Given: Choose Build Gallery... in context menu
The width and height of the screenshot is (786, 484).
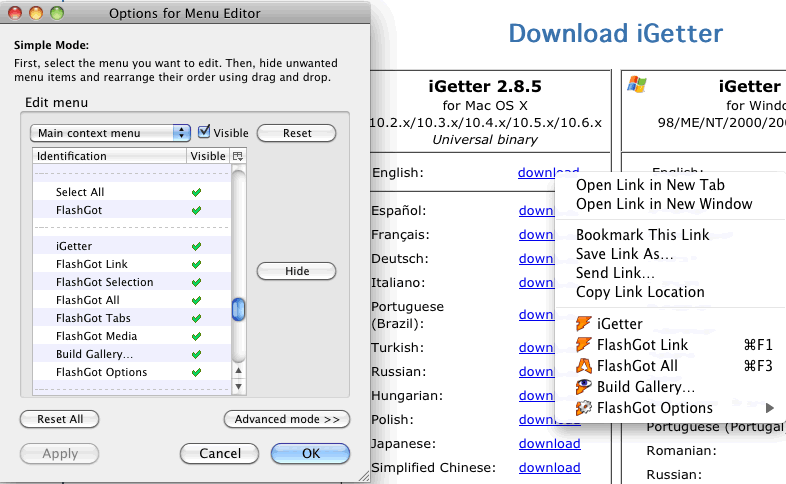Looking at the screenshot, I should point(646,387).
